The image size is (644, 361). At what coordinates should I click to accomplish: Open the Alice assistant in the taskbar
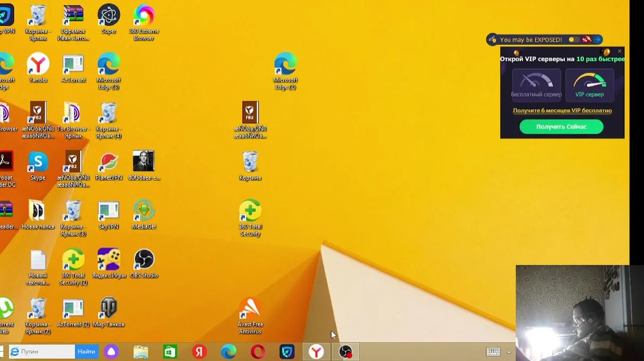point(111,352)
